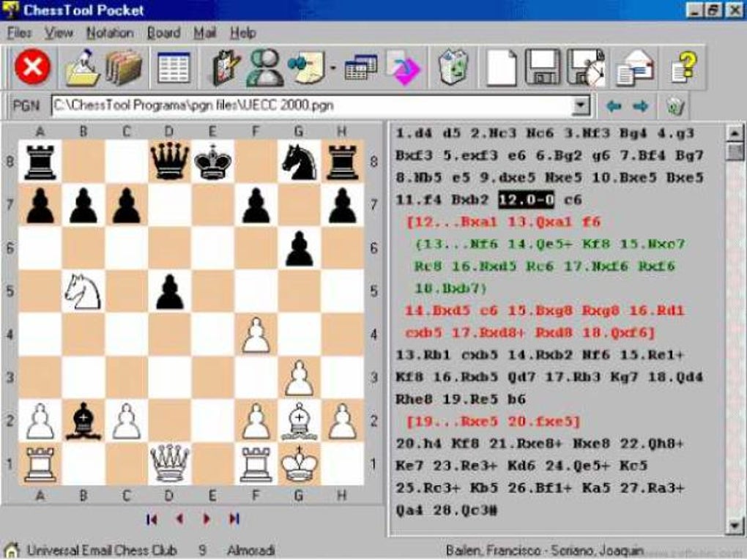Open the Board menu
Image resolution: width=747 pixels, height=560 pixels.
click(x=164, y=33)
